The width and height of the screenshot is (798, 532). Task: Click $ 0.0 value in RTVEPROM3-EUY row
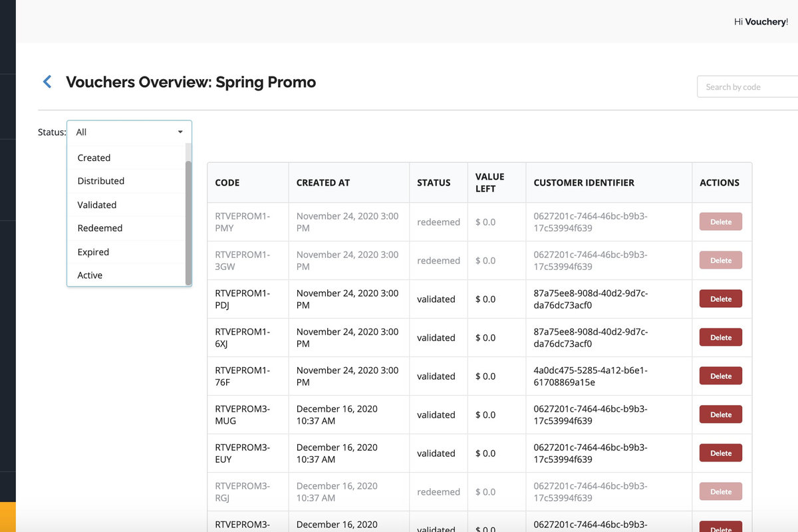485,454
